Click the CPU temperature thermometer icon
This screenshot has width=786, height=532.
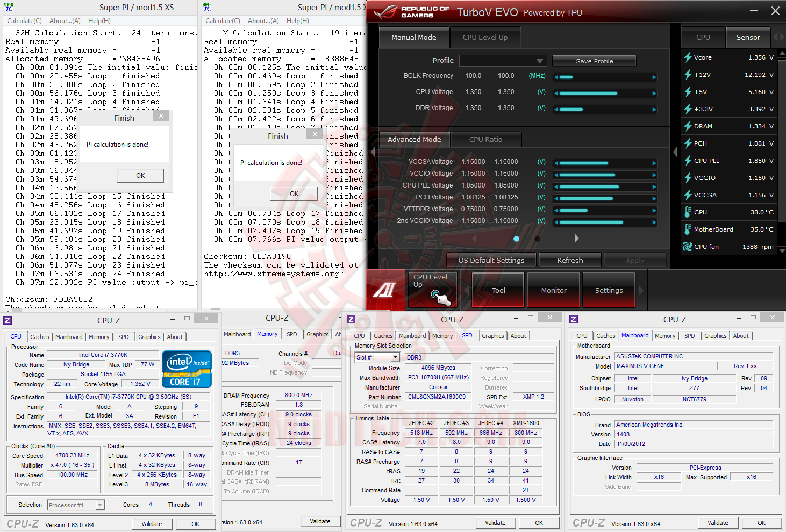(688, 212)
